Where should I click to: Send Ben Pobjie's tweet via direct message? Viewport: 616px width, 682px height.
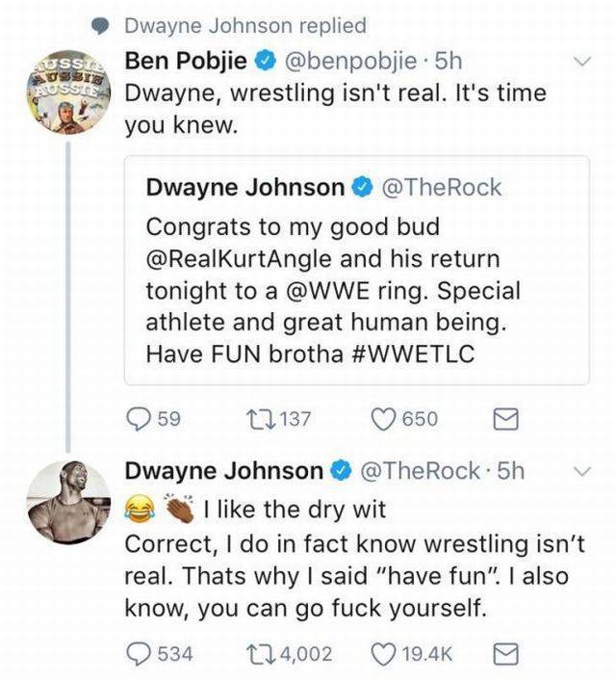[505, 419]
